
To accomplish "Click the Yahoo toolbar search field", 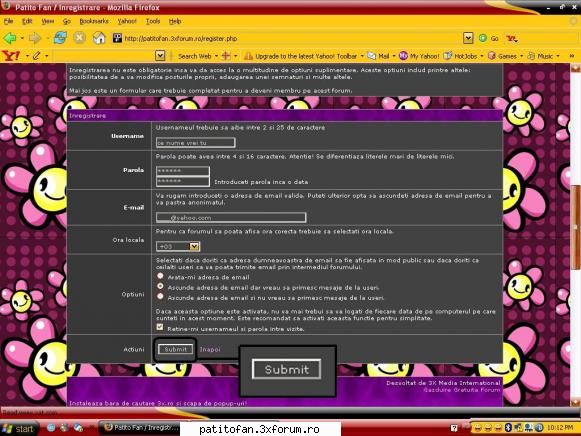I will (104, 56).
